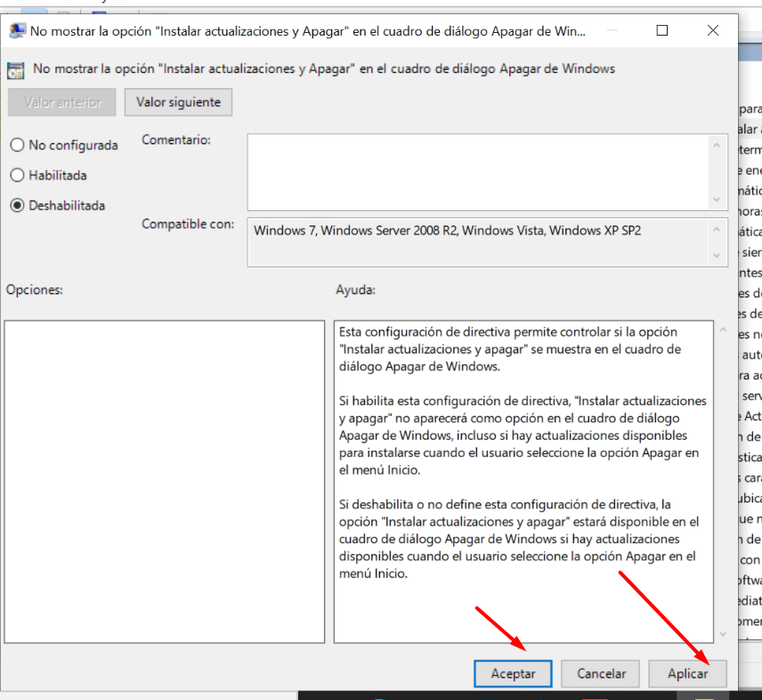
Task: Go to next setting with "Valor siguiente"
Action: pyautogui.click(x=178, y=102)
